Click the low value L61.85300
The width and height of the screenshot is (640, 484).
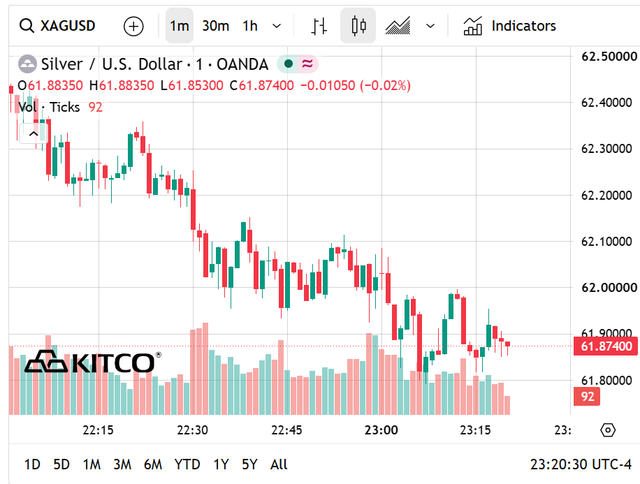192,86
